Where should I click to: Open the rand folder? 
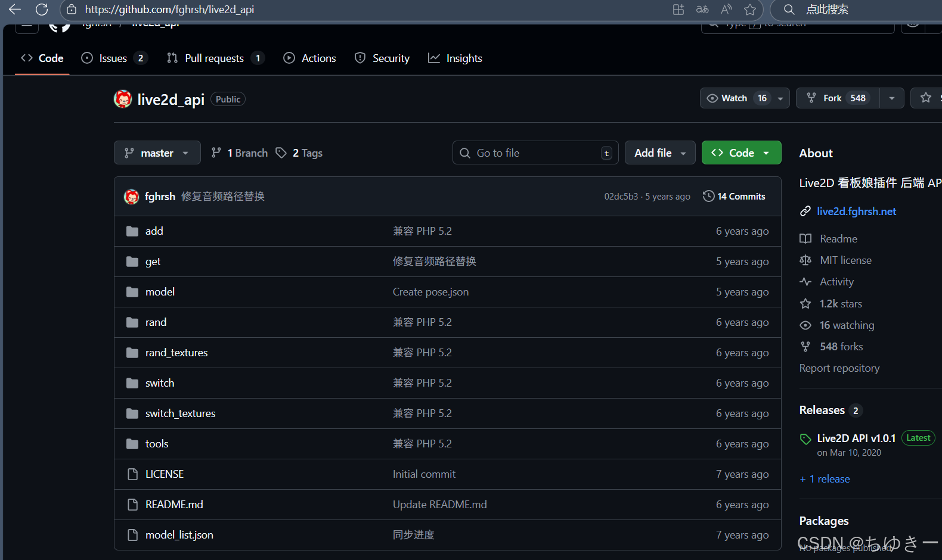pyautogui.click(x=156, y=322)
